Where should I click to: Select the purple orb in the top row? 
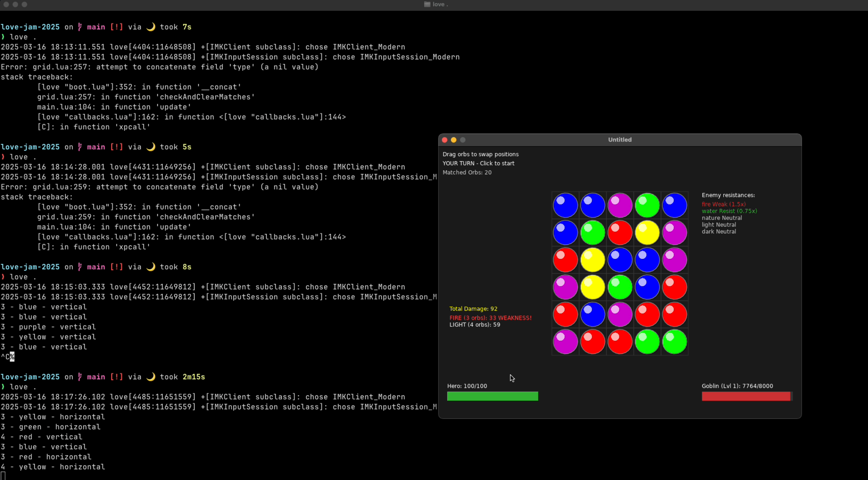click(x=620, y=205)
